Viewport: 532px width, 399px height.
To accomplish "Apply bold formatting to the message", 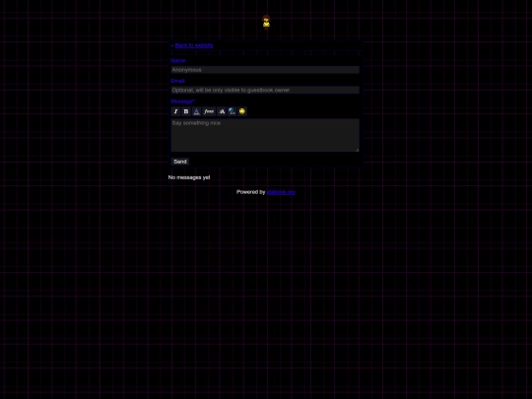I will [186, 111].
